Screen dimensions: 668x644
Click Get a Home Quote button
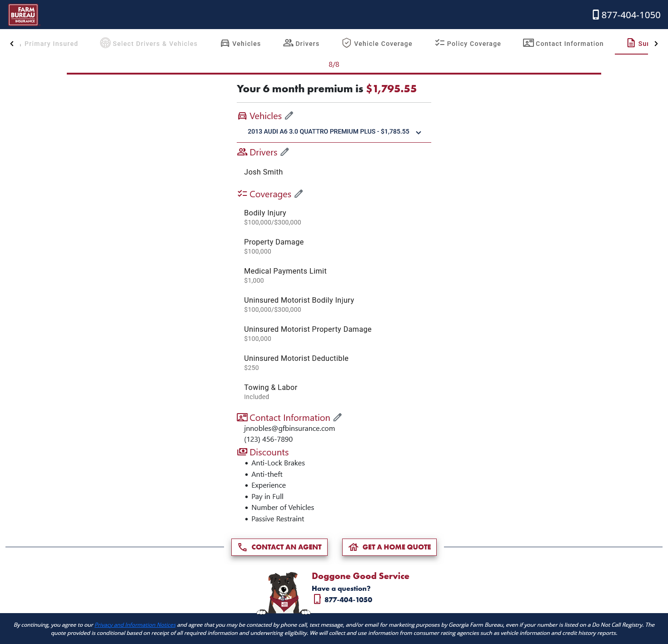(x=389, y=547)
